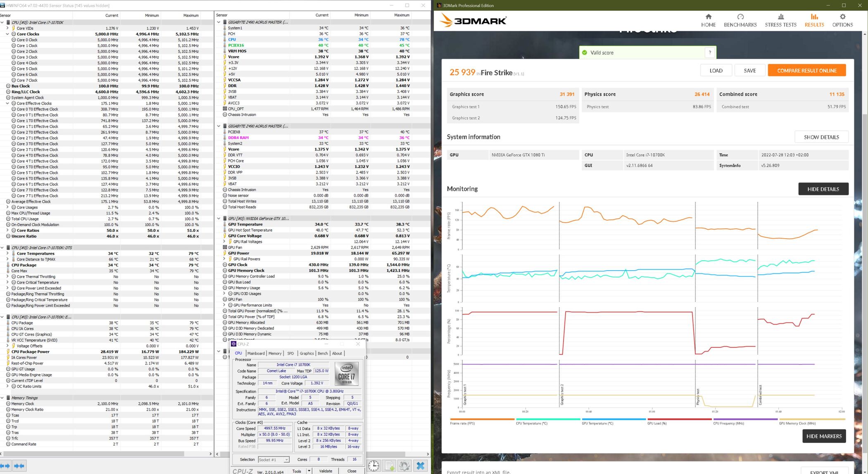
Task: Expand GPU Rail Voltages row
Action: [x=224, y=242]
